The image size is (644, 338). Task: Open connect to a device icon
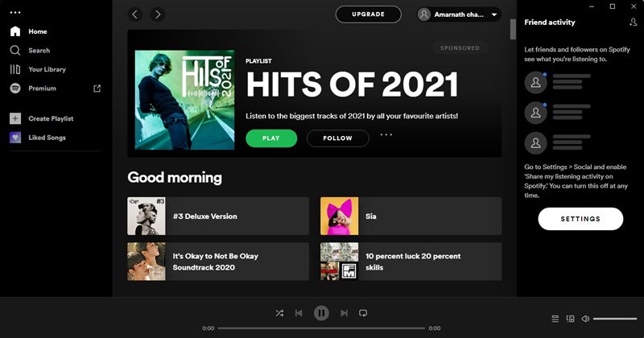click(571, 319)
